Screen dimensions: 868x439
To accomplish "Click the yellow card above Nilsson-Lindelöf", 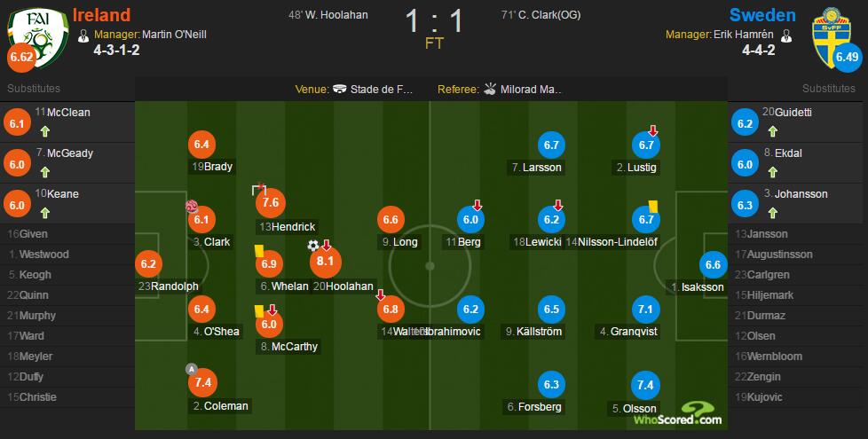I will 653,206.
